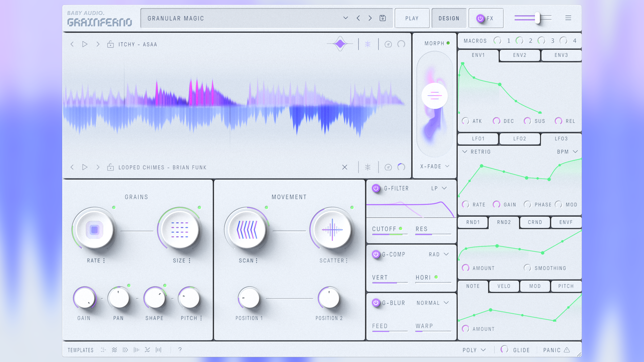
Task: Play the ITCHY - ASAA sample
Action: point(85,44)
